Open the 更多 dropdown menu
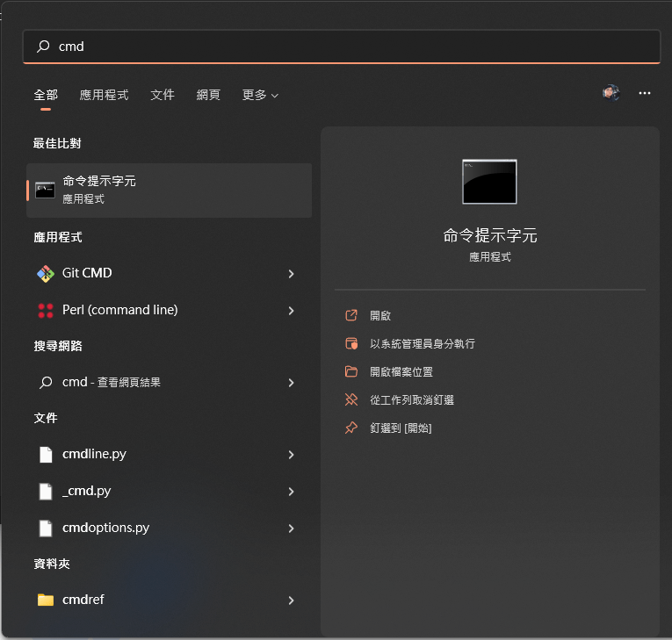672x640 pixels. (260, 95)
